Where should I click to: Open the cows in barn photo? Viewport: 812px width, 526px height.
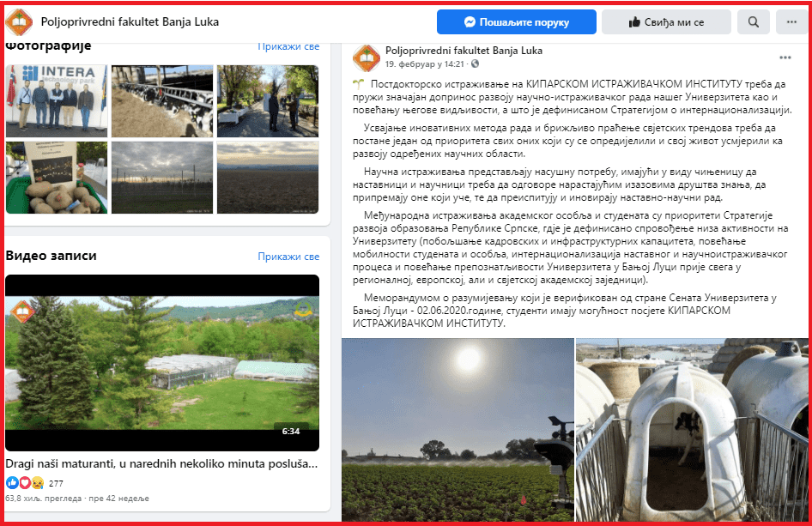(162, 101)
